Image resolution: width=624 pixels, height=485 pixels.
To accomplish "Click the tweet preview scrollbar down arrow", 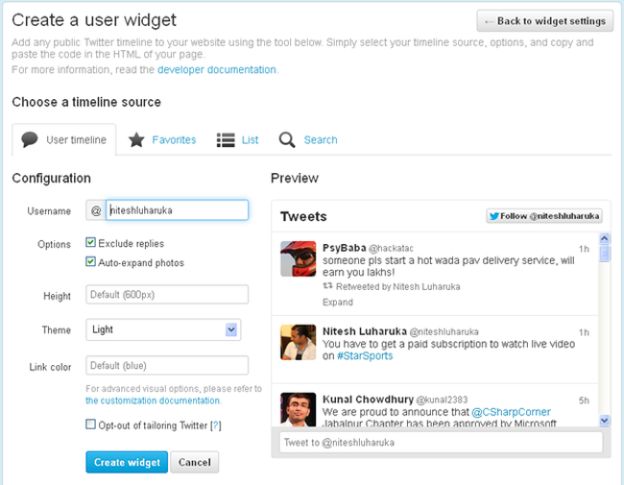I will 604,421.
